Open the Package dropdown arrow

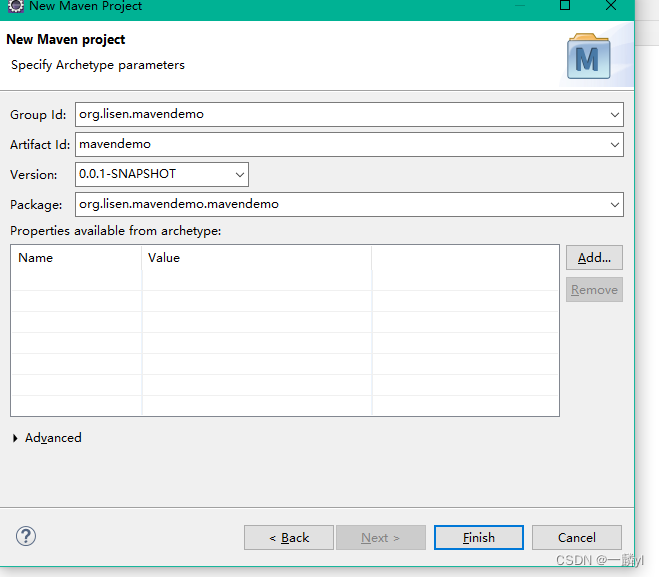point(614,205)
